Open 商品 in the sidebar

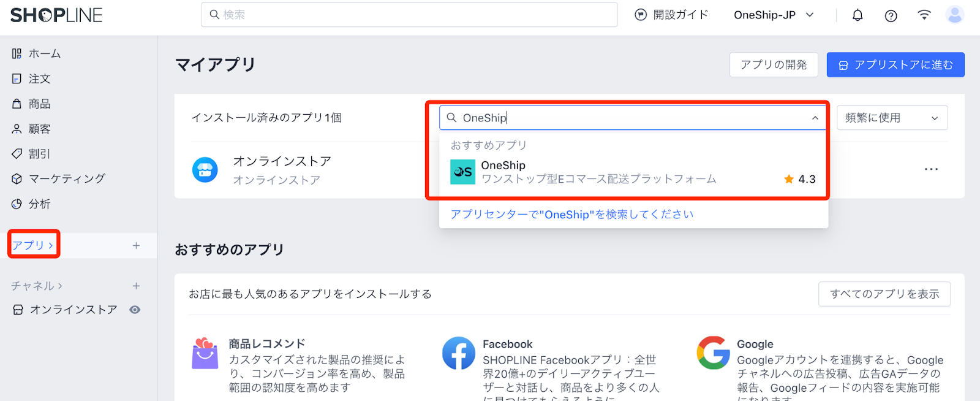31,104
